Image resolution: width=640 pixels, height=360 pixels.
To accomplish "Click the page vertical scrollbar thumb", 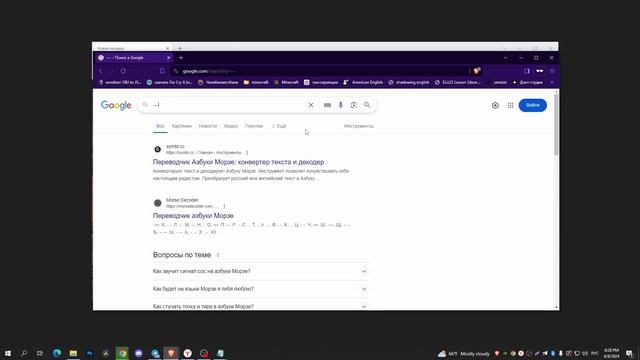I will pyautogui.click(x=556, y=124).
